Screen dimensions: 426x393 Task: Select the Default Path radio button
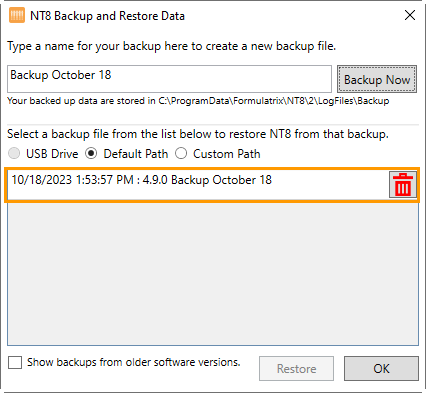click(91, 154)
